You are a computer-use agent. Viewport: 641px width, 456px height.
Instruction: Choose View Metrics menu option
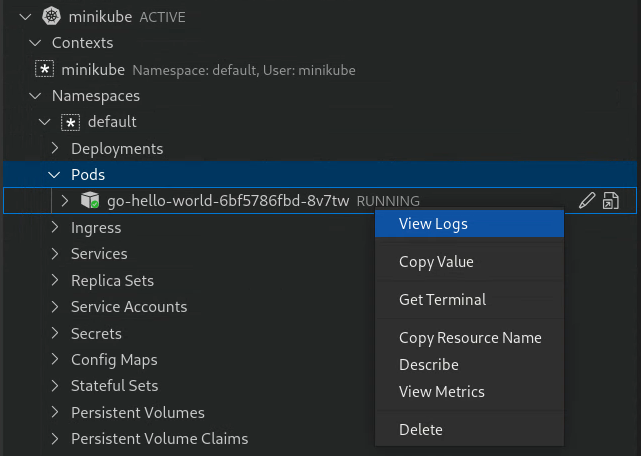point(441,392)
